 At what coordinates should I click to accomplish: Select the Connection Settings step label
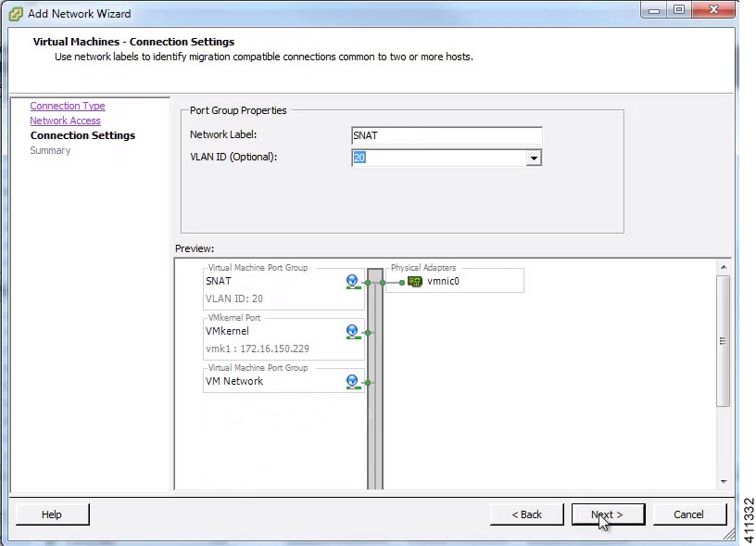coord(82,135)
